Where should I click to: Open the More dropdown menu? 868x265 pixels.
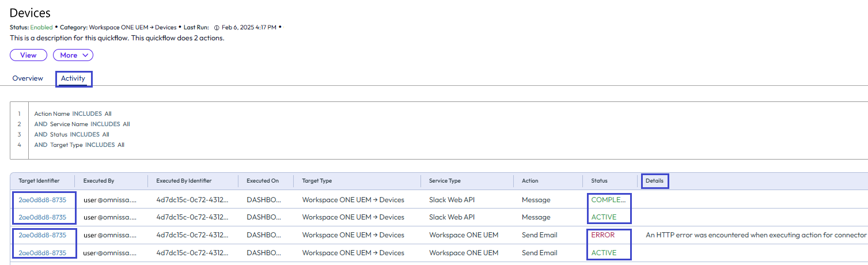[73, 55]
